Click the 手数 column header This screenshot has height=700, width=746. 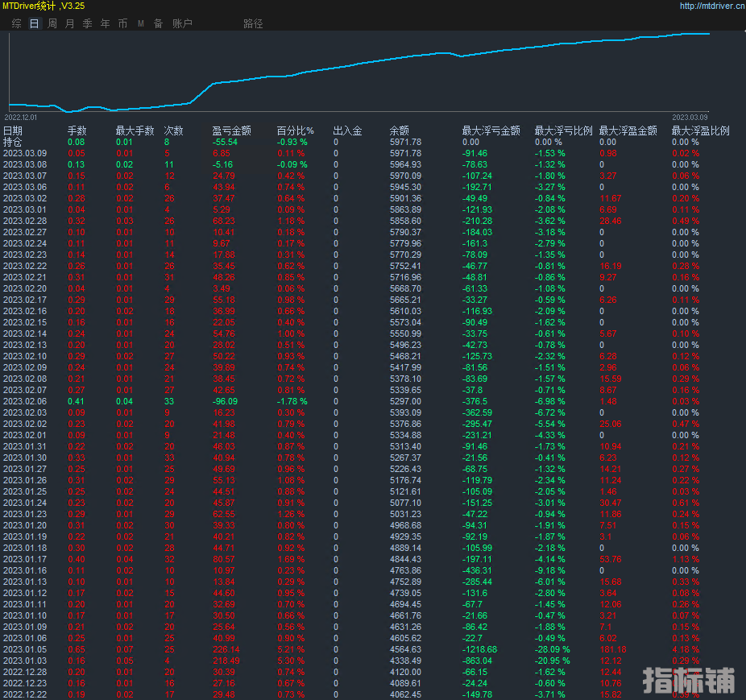point(77,130)
